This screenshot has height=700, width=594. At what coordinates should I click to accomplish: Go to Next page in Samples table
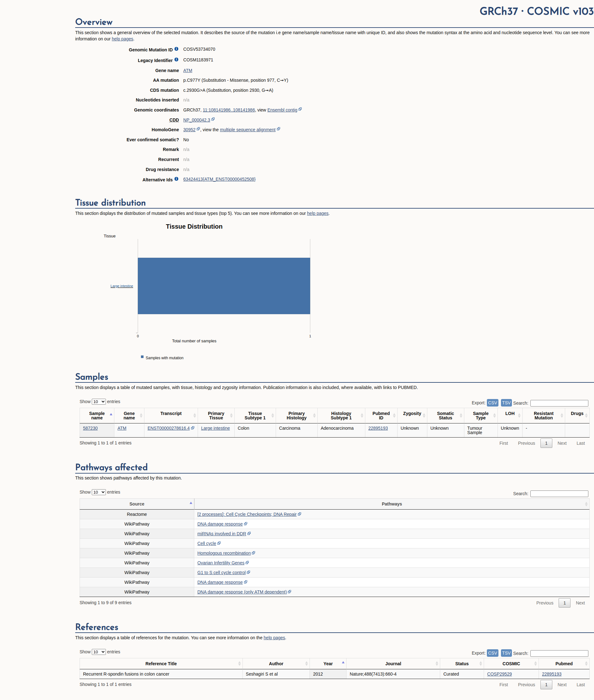(x=562, y=443)
